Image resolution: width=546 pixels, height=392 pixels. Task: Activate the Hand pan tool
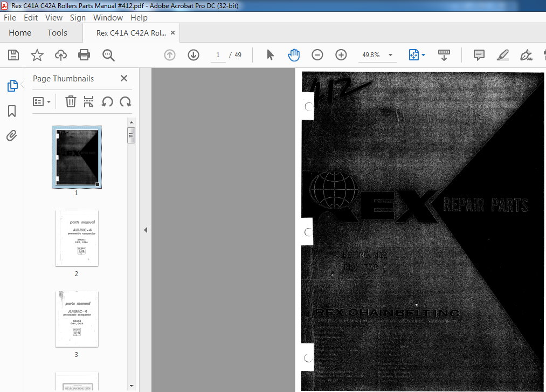(294, 55)
